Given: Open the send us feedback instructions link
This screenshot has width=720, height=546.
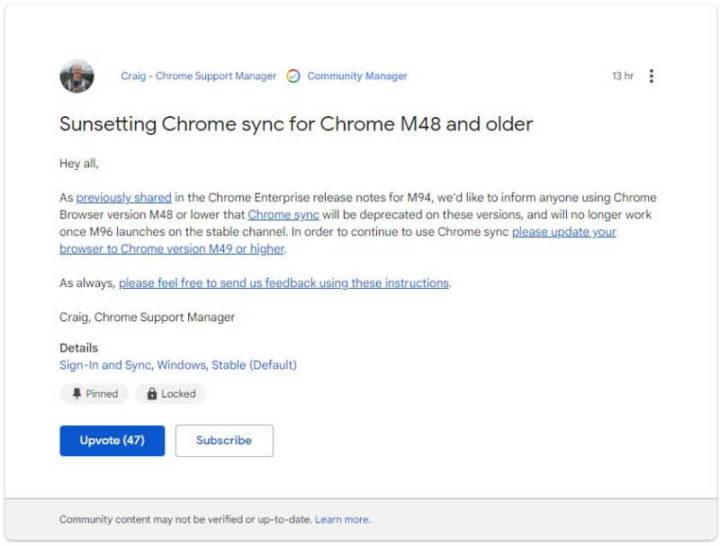Looking at the screenshot, I should coord(284,283).
